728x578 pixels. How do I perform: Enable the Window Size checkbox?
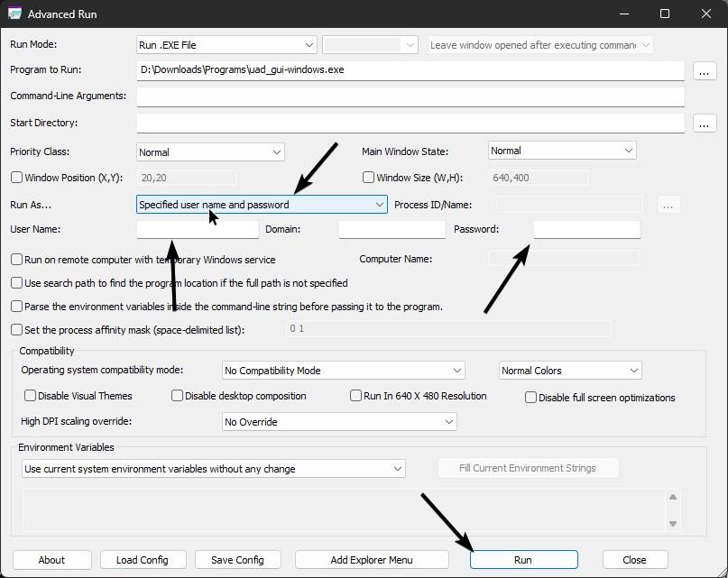(368, 178)
